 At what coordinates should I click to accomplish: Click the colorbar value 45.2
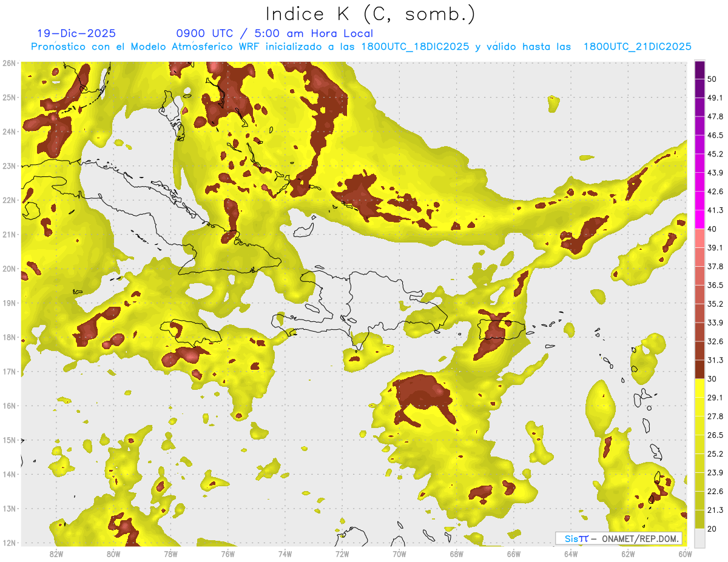(715, 154)
